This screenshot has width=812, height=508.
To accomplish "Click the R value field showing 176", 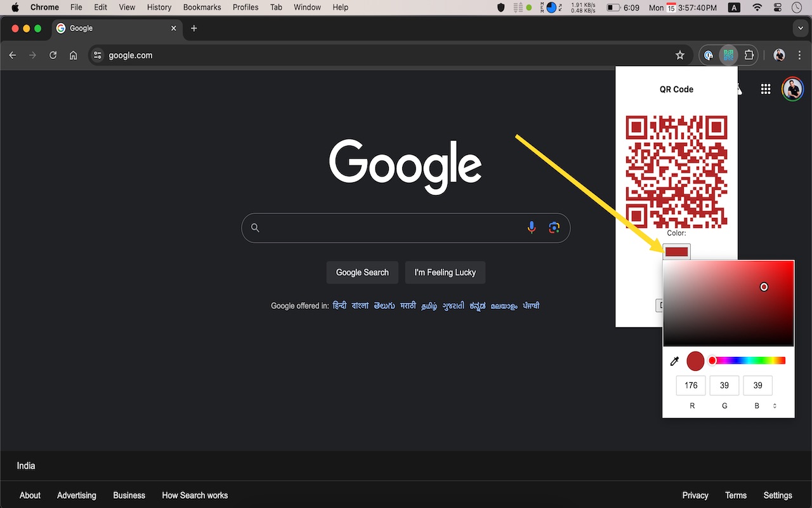I will click(691, 385).
